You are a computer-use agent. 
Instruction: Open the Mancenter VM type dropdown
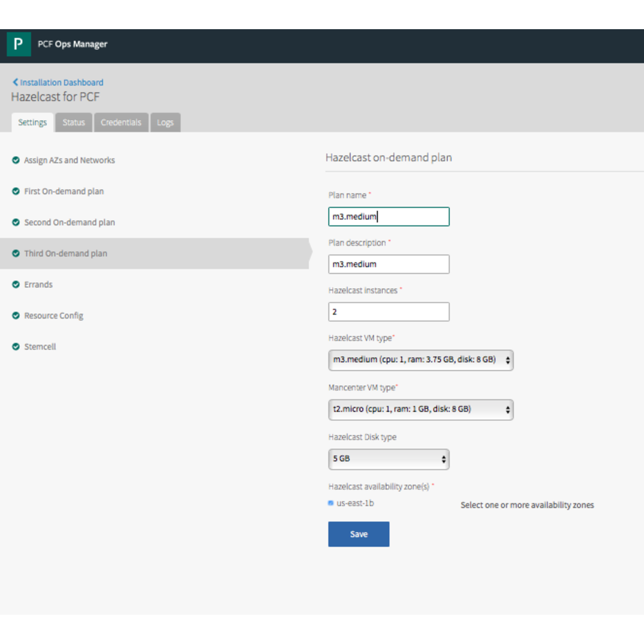[421, 410]
